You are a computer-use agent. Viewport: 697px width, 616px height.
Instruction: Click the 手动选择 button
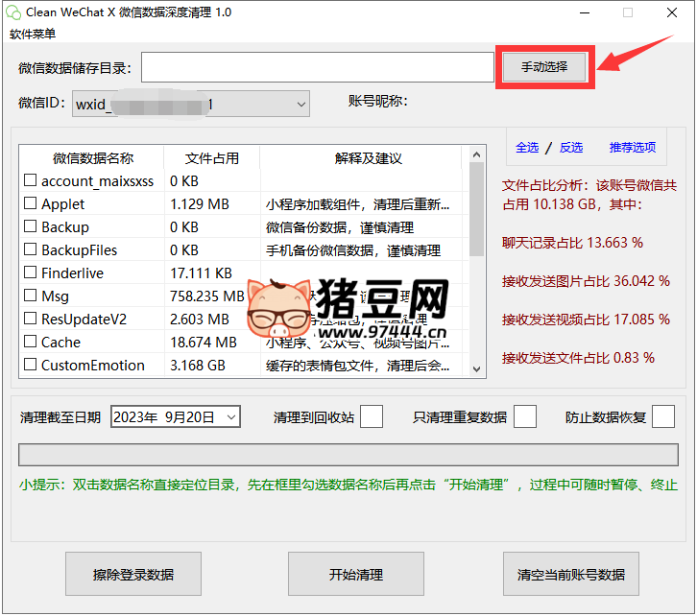pyautogui.click(x=544, y=67)
